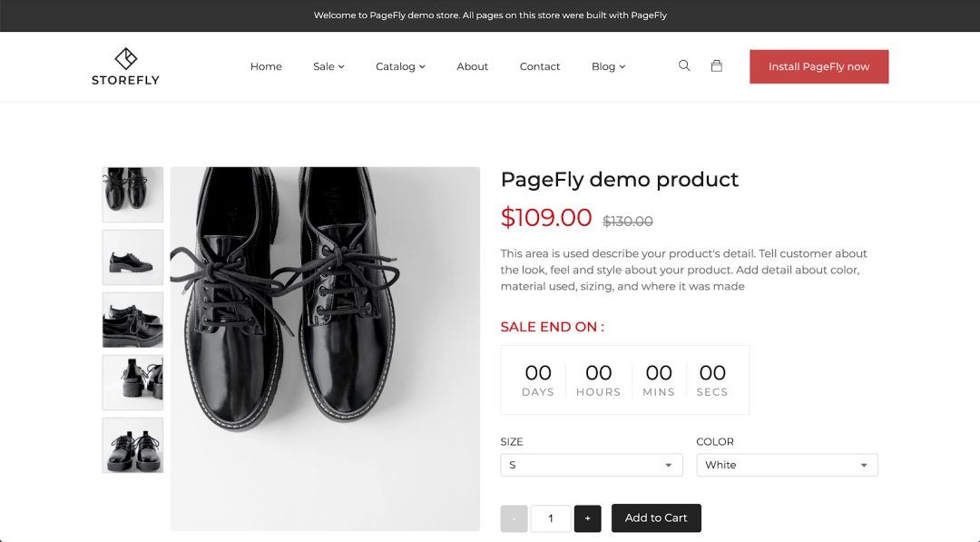Click Install PageFly now button

click(818, 66)
